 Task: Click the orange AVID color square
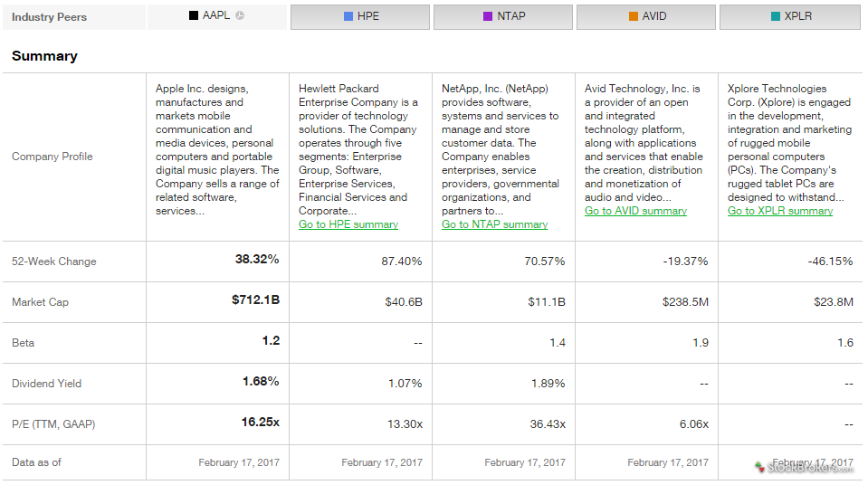tap(634, 16)
